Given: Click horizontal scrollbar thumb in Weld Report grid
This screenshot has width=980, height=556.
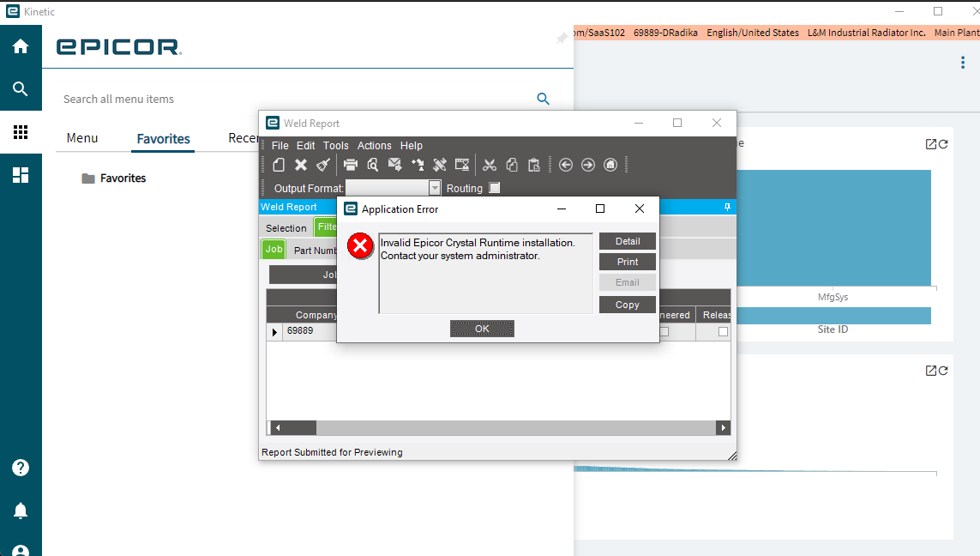Looking at the screenshot, I should point(300,428).
